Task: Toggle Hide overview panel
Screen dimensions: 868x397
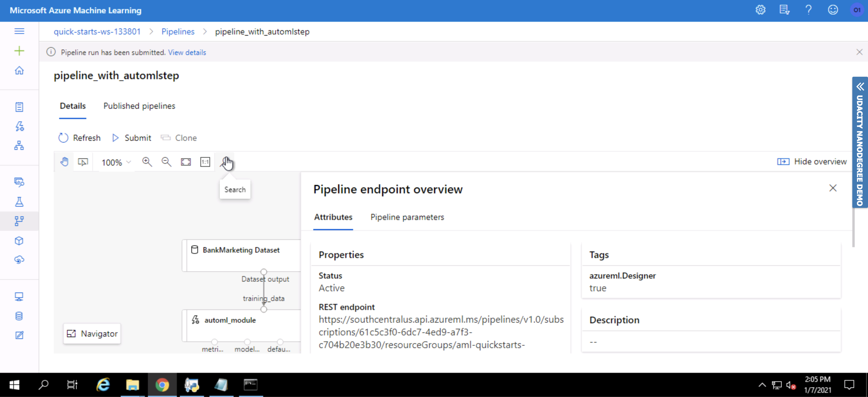Action: point(812,162)
